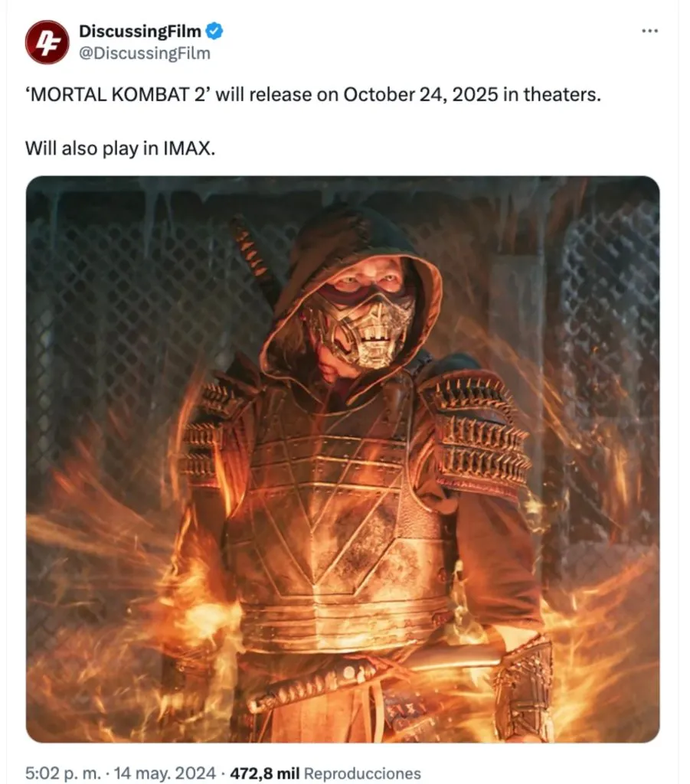Click the DiscussingFilm display name
The image size is (690, 784).
(x=140, y=31)
